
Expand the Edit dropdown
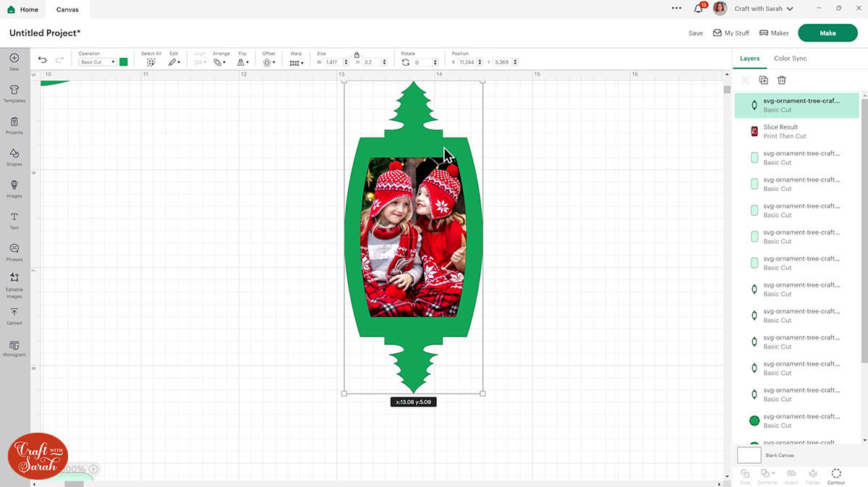point(174,63)
